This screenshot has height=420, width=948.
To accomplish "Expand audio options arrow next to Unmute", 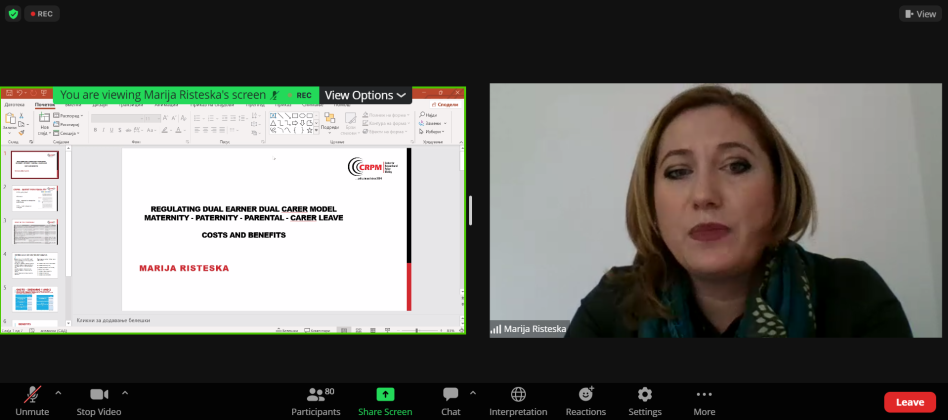I will click(58, 392).
